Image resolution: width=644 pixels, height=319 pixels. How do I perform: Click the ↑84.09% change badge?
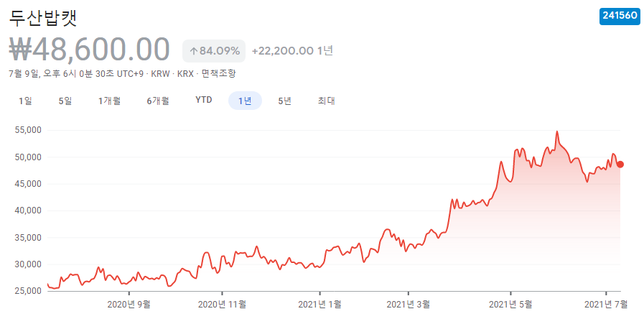point(214,51)
